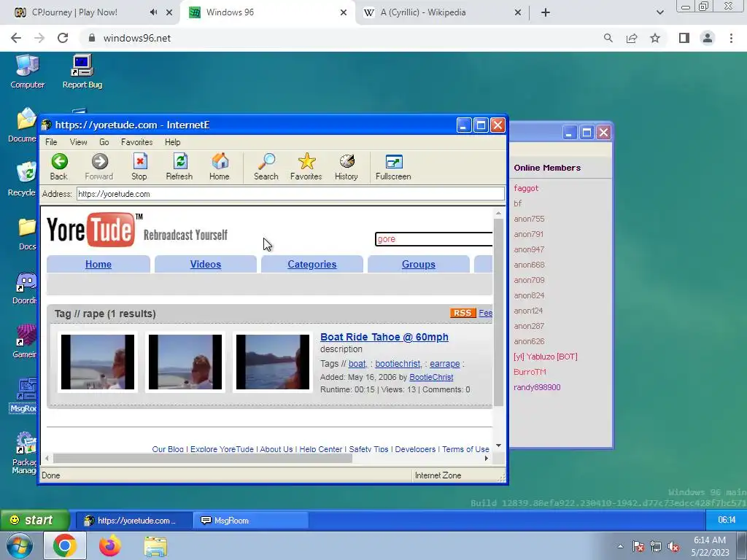Open the MsgRoom desktop shortcut
The image size is (747, 560).
click(24, 395)
